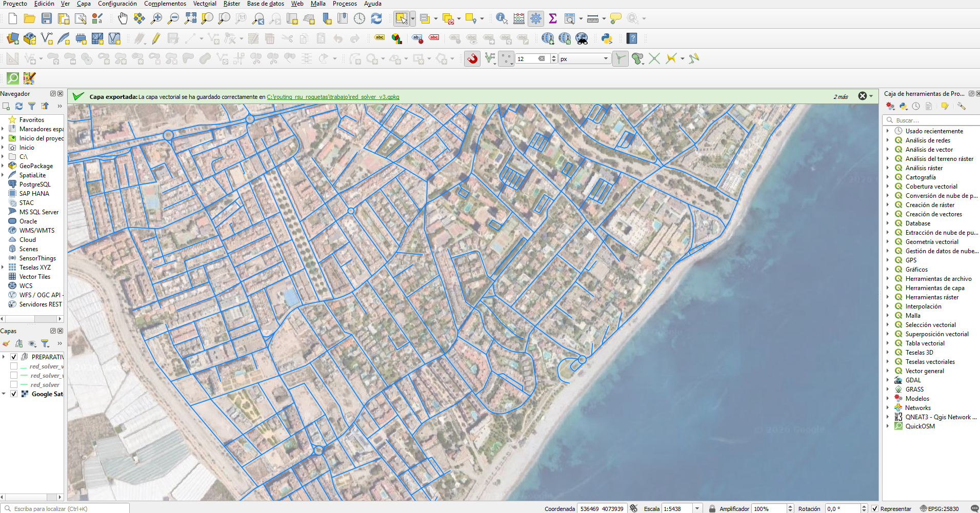
Task: Click the Zoom Full extent icon
Action: pyautogui.click(x=190, y=19)
